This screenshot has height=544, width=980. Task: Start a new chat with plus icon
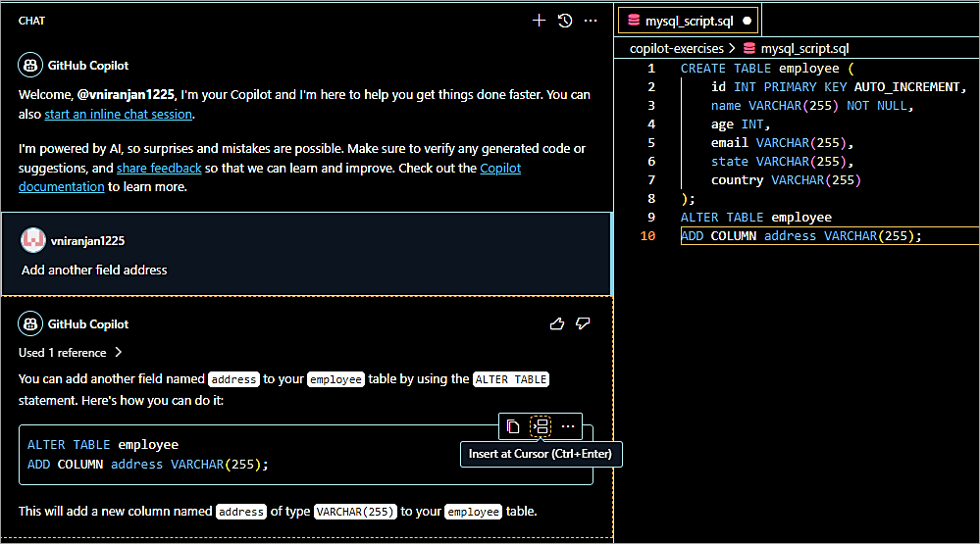[539, 21]
